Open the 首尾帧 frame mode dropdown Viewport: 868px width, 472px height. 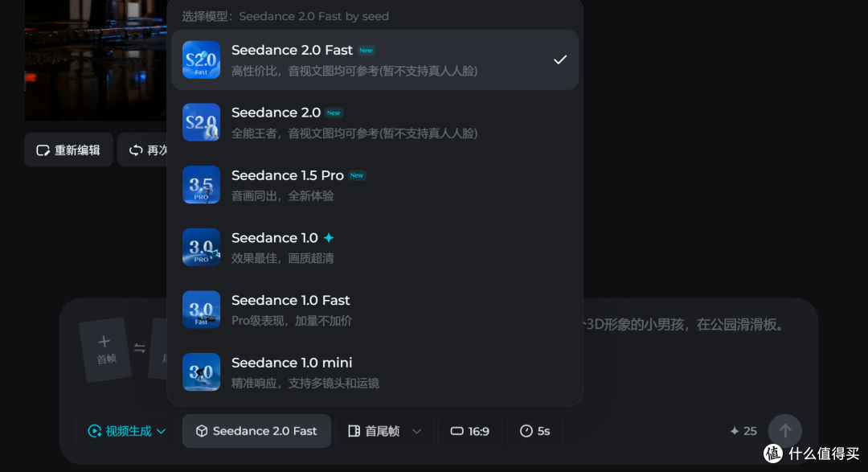coord(385,431)
